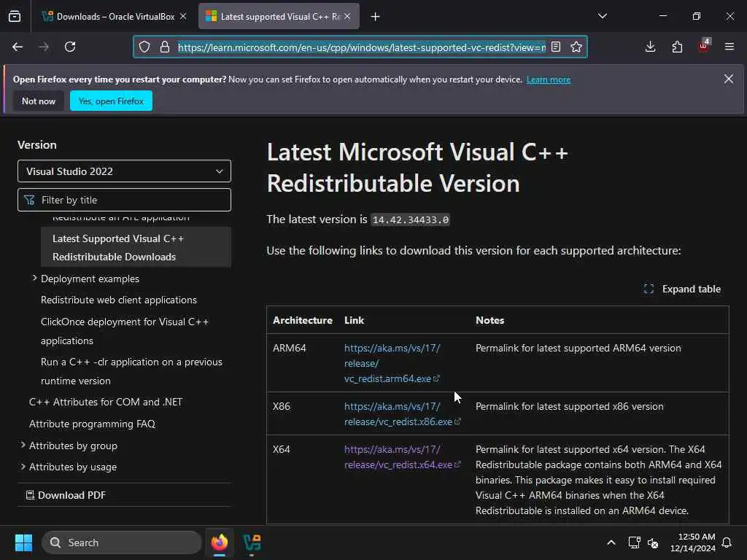Dismiss the Firefox startup notification bar

coord(729,79)
